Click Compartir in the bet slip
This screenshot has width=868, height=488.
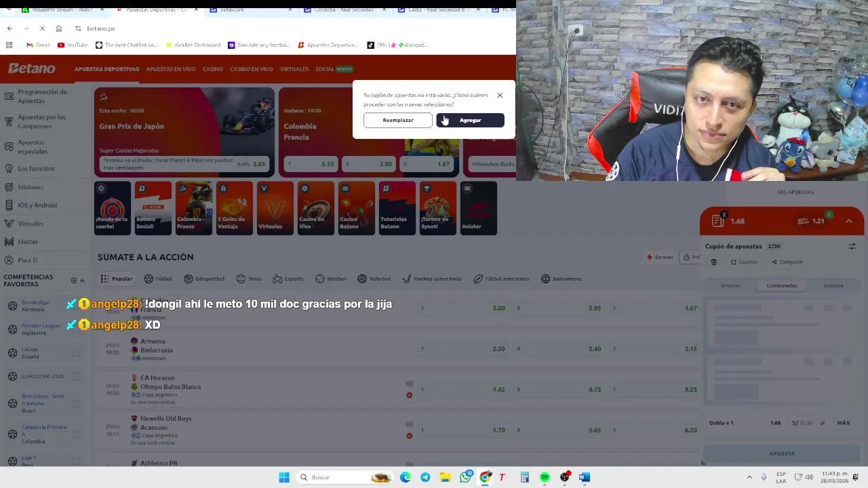[x=787, y=262]
